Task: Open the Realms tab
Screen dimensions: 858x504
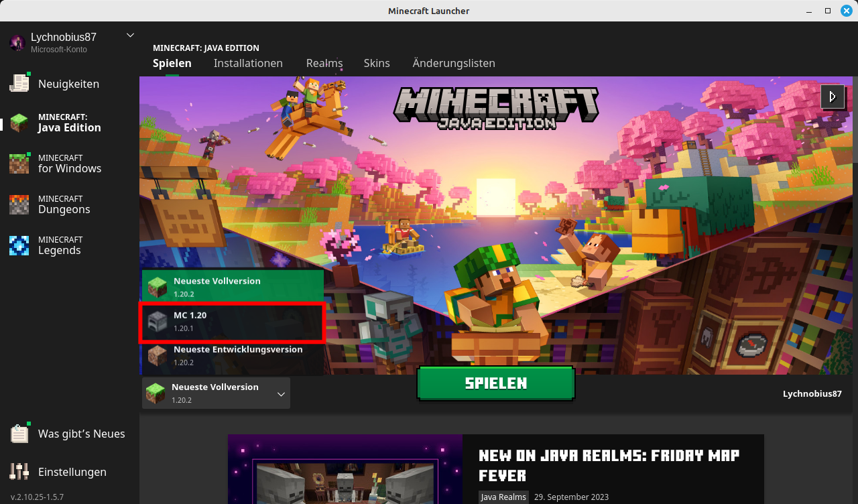Action: click(324, 63)
